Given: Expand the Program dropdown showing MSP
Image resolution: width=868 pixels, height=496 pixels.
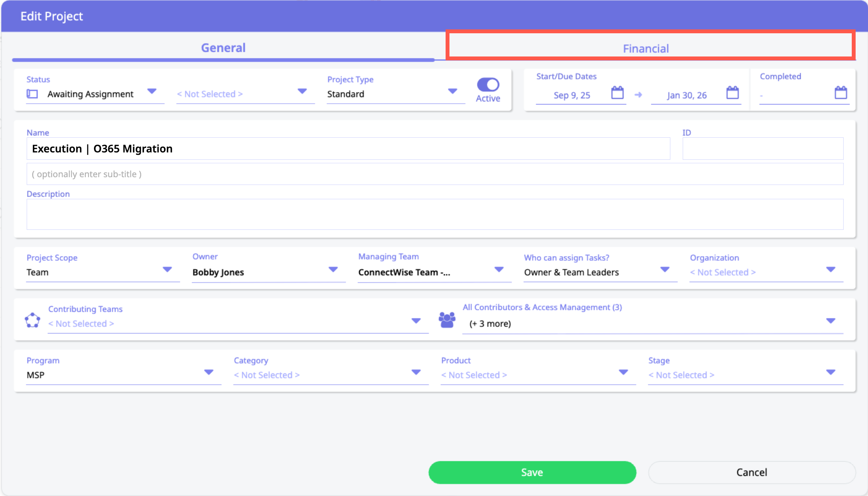Looking at the screenshot, I should tap(209, 373).
